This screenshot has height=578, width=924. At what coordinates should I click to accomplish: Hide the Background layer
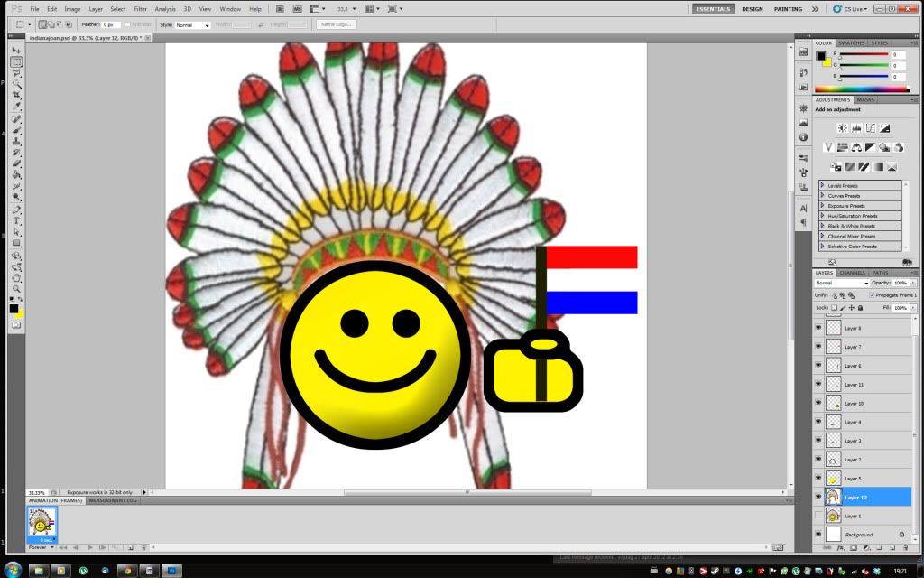tap(818, 535)
